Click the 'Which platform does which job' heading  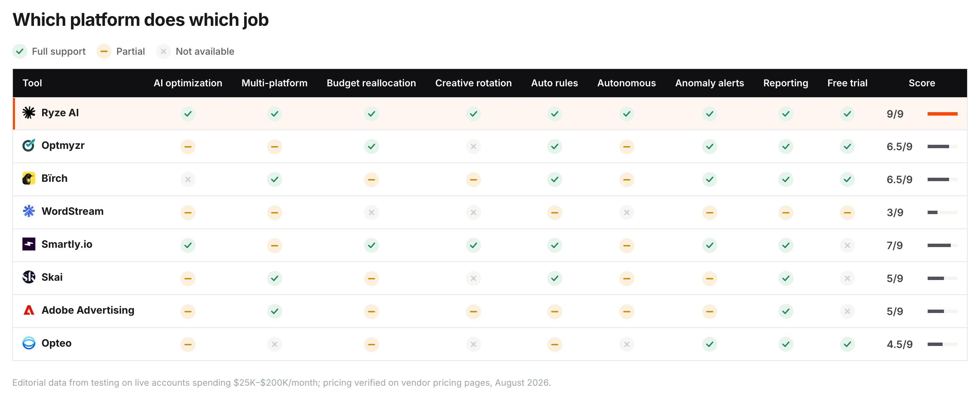[140, 20]
